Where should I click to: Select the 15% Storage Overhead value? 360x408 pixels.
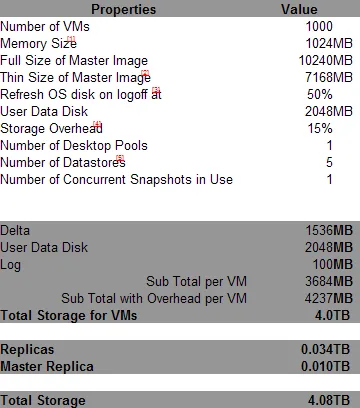click(320, 128)
